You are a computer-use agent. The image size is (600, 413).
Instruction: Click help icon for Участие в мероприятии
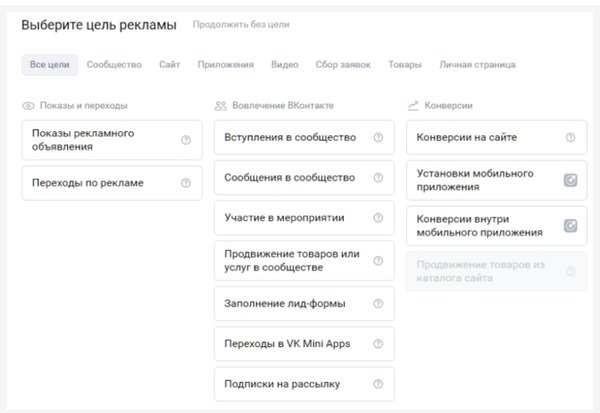(x=378, y=217)
